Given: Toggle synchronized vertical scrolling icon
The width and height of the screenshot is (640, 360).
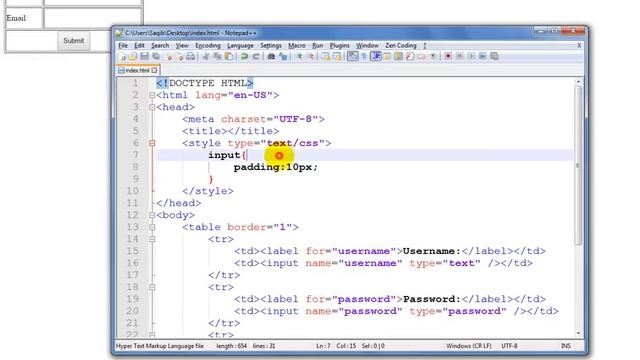Looking at the screenshot, I should click(x=325, y=56).
